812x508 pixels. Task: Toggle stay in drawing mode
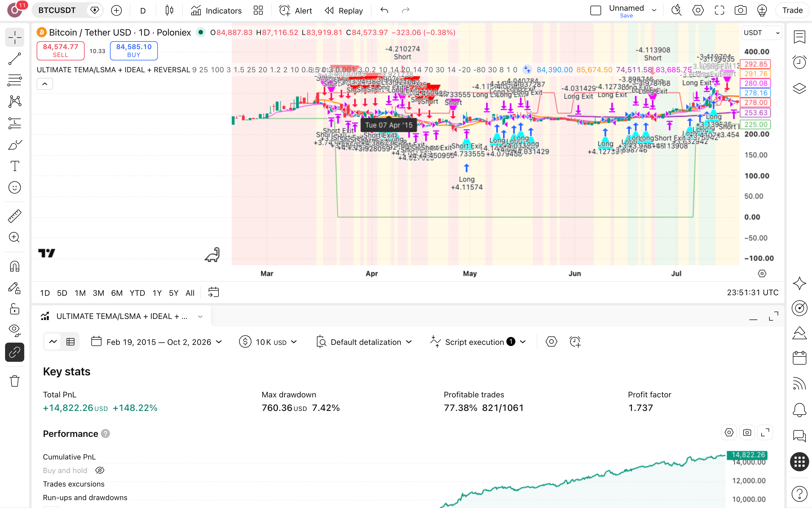click(x=15, y=288)
